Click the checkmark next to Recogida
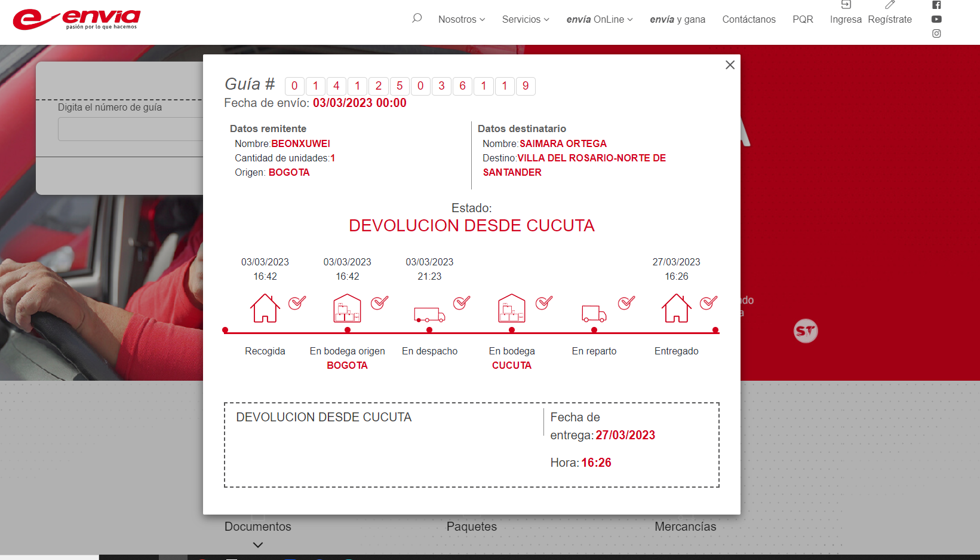This screenshot has height=560, width=980. tap(297, 302)
